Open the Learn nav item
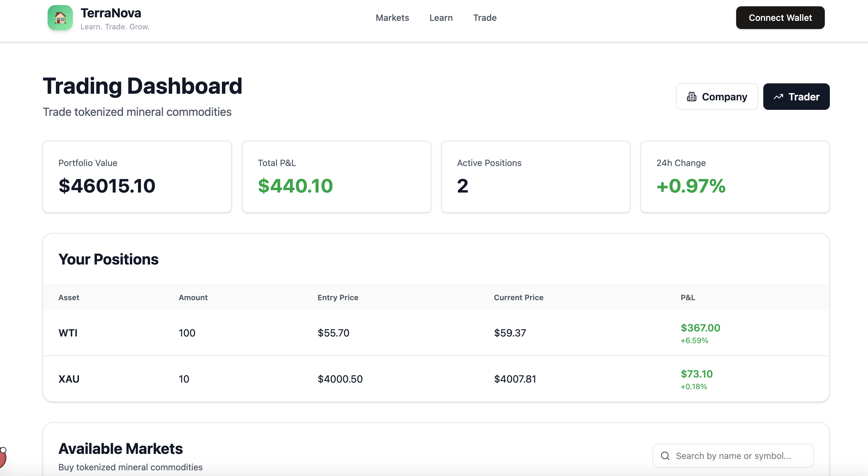The height and width of the screenshot is (476, 868). coord(441,18)
